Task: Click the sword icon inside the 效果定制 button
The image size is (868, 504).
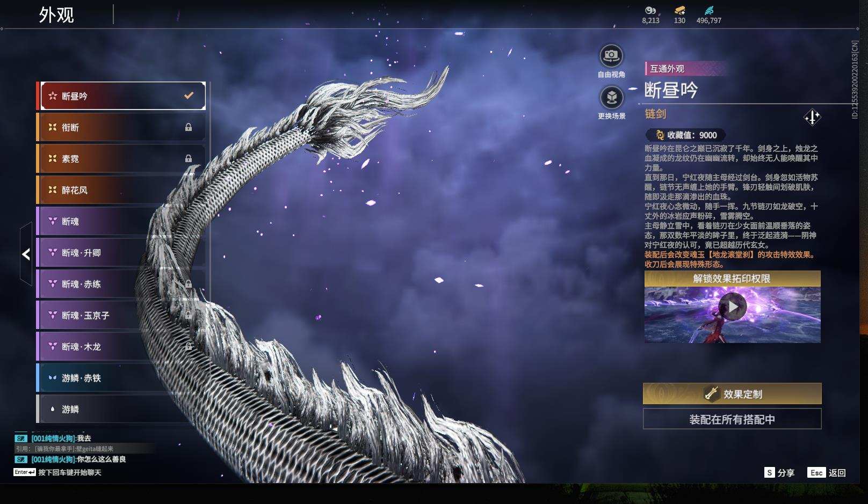Action: click(712, 394)
